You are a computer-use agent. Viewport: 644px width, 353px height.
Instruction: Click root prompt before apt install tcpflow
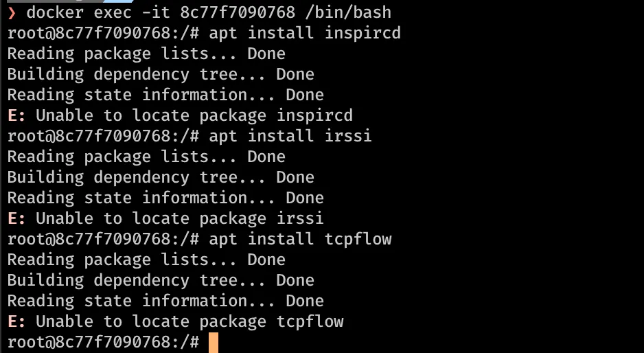click(x=103, y=239)
